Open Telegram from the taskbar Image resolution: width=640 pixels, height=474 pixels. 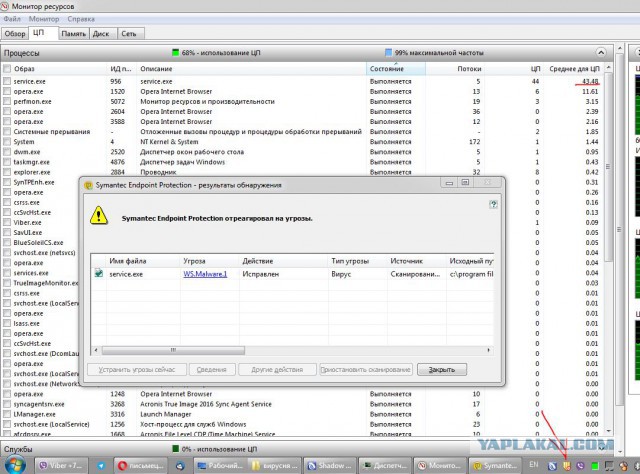click(101, 465)
